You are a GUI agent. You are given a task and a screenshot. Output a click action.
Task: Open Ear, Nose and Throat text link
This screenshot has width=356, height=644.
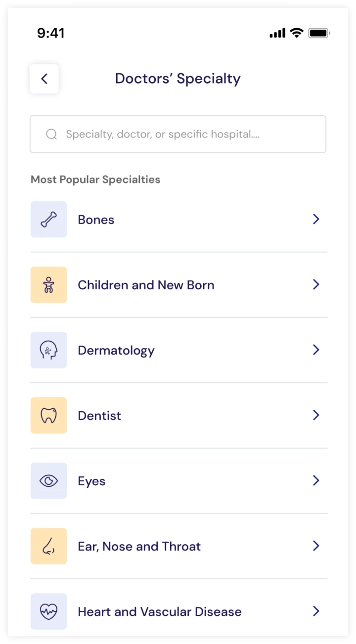click(x=139, y=546)
